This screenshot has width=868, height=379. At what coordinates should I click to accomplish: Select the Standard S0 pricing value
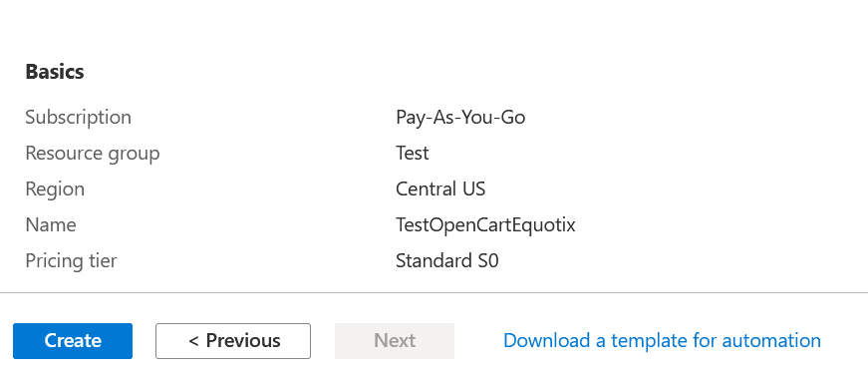tap(447, 261)
